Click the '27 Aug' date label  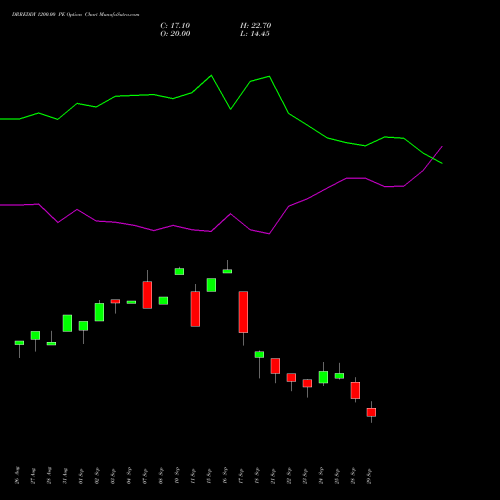coord(33,475)
